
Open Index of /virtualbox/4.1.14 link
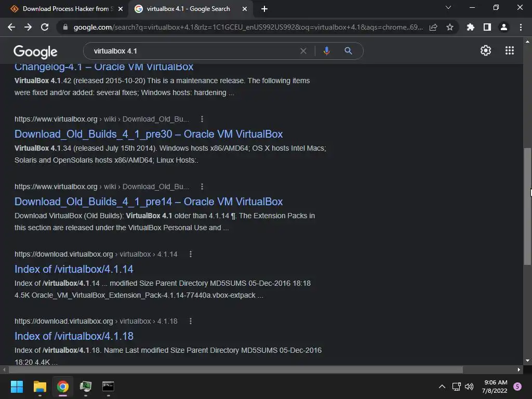(x=74, y=269)
